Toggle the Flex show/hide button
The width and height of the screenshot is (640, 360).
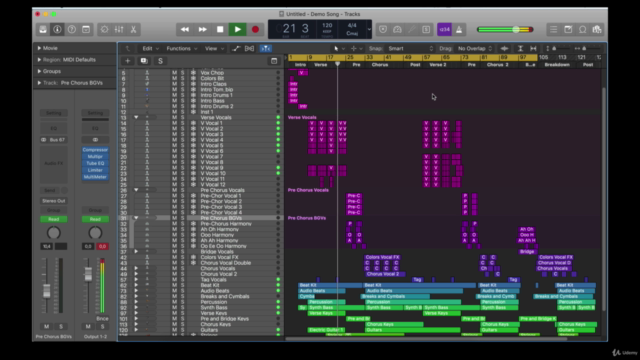(x=249, y=49)
